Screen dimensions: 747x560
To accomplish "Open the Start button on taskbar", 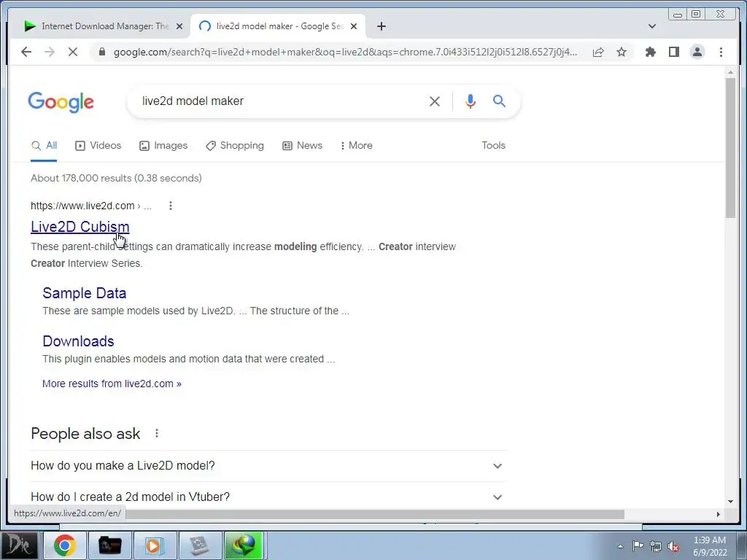I will tap(19, 545).
